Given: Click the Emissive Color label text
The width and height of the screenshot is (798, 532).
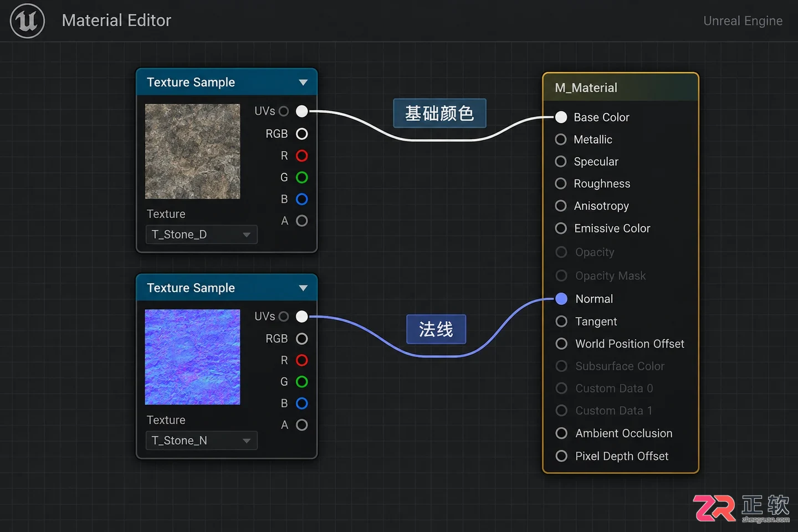Looking at the screenshot, I should click(x=612, y=228).
